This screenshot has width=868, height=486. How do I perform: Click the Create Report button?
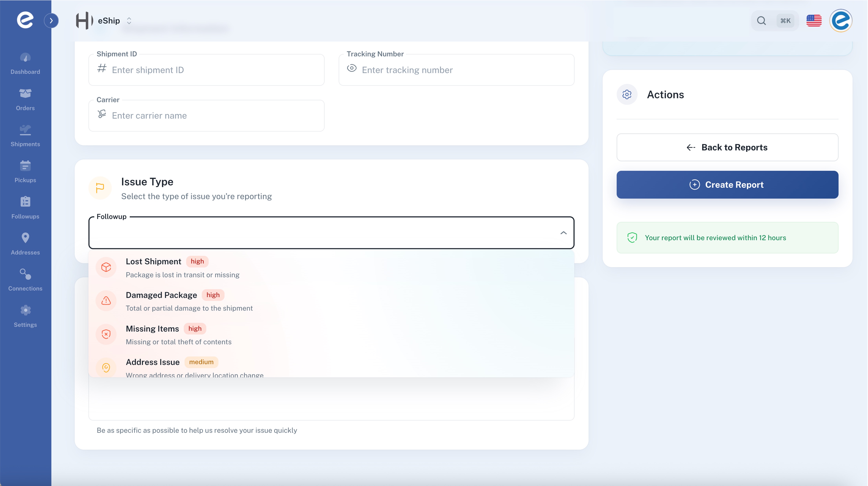(x=727, y=184)
